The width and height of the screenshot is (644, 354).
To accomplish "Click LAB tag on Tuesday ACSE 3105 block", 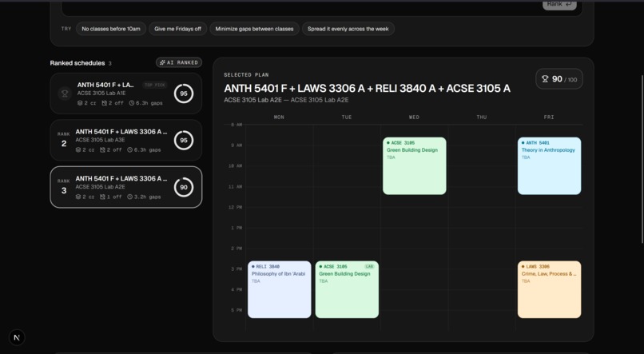I will 369,267.
